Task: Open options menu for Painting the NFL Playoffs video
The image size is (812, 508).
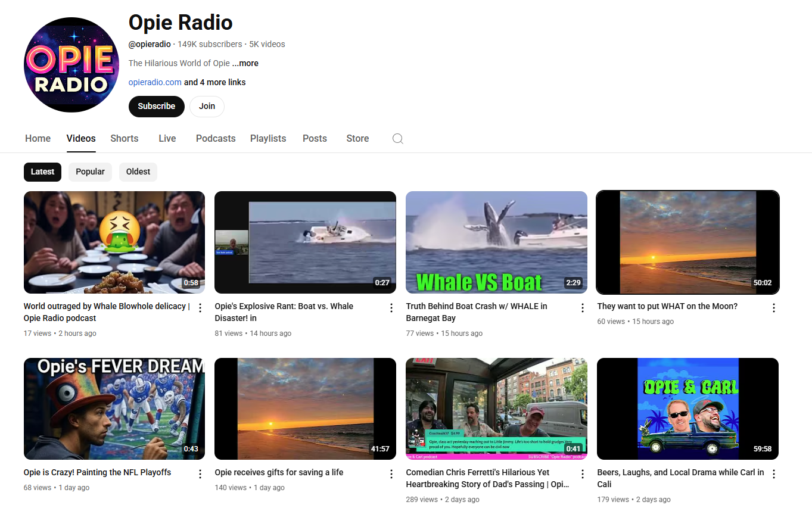Action: (x=200, y=474)
